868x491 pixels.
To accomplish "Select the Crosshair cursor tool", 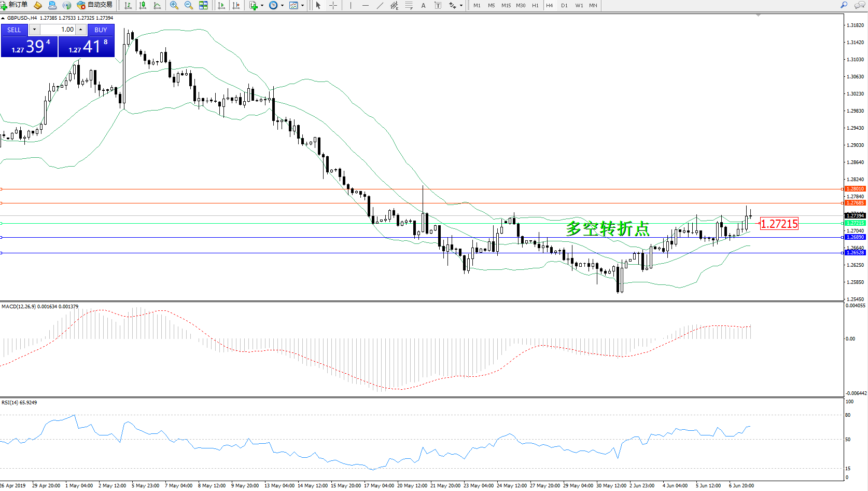I will point(333,5).
